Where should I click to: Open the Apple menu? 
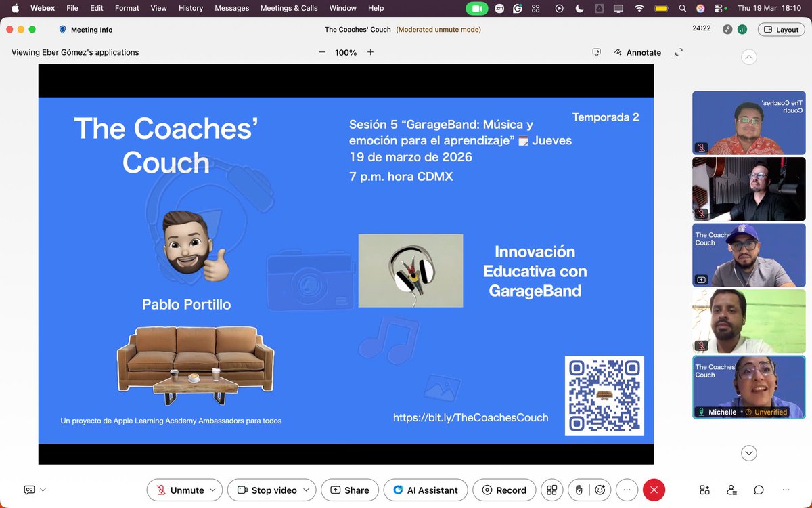15,8
